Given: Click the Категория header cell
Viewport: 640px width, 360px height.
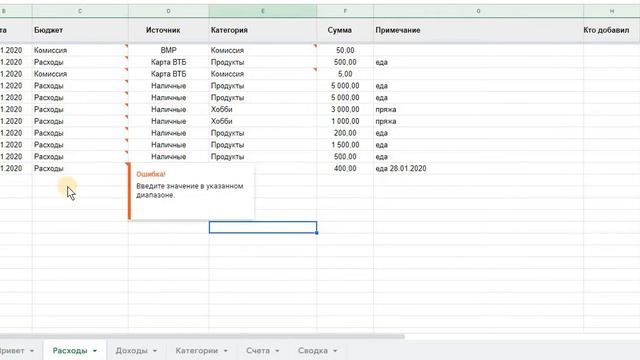Looking at the screenshot, I should point(263,30).
